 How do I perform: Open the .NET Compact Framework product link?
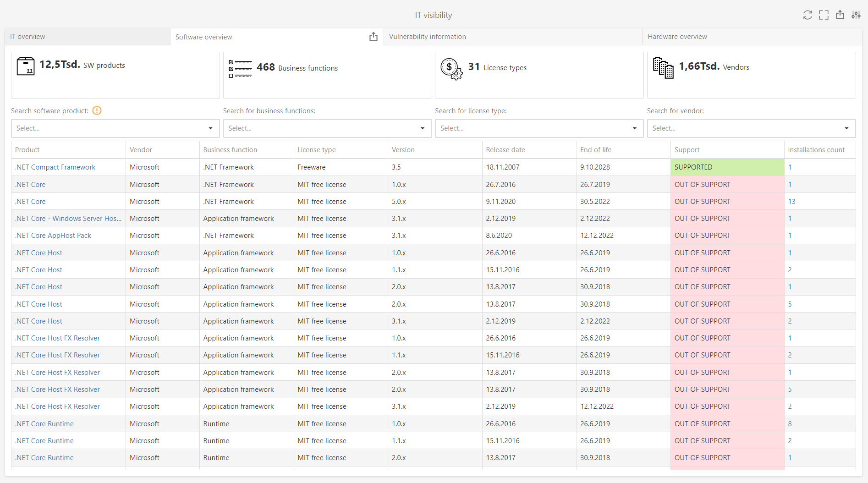pos(55,167)
